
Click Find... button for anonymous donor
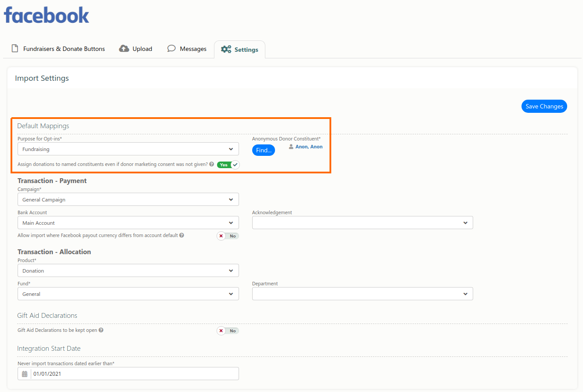264,150
